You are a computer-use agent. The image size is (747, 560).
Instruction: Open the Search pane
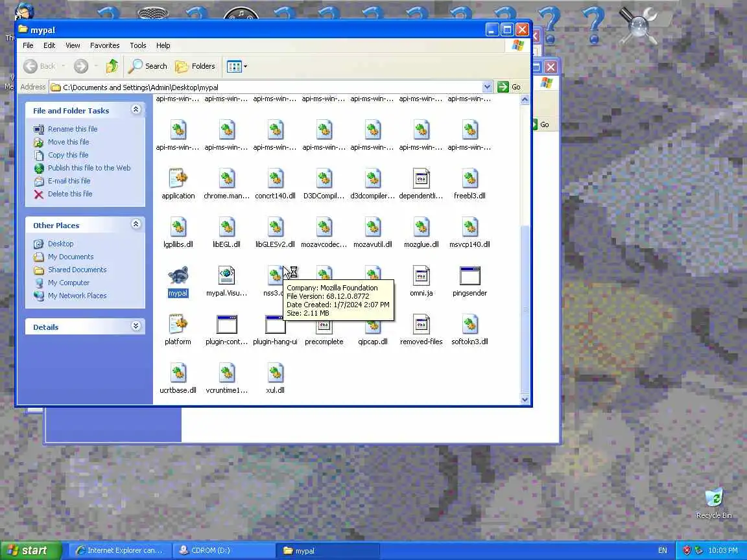coord(148,66)
